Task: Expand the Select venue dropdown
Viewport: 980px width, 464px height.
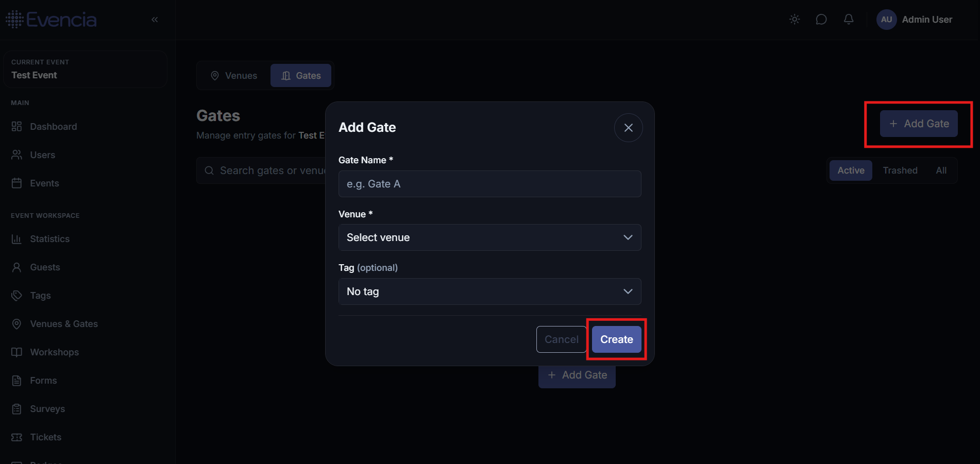Action: tap(489, 237)
